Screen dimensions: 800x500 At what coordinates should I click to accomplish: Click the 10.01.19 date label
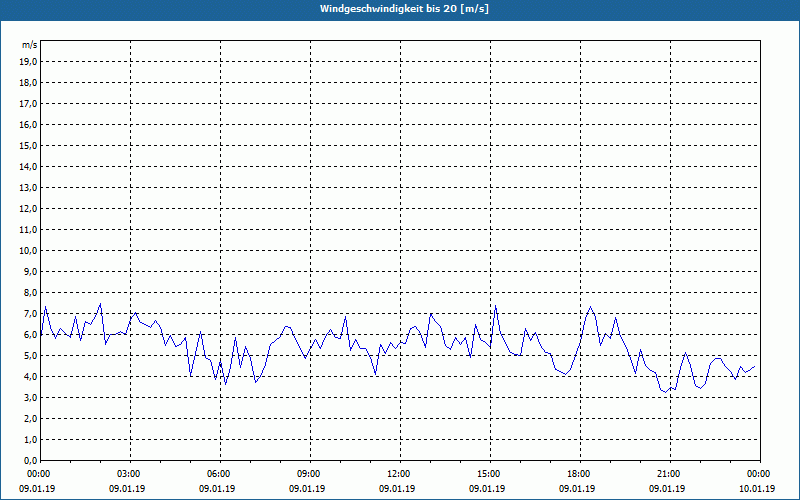tap(757, 488)
